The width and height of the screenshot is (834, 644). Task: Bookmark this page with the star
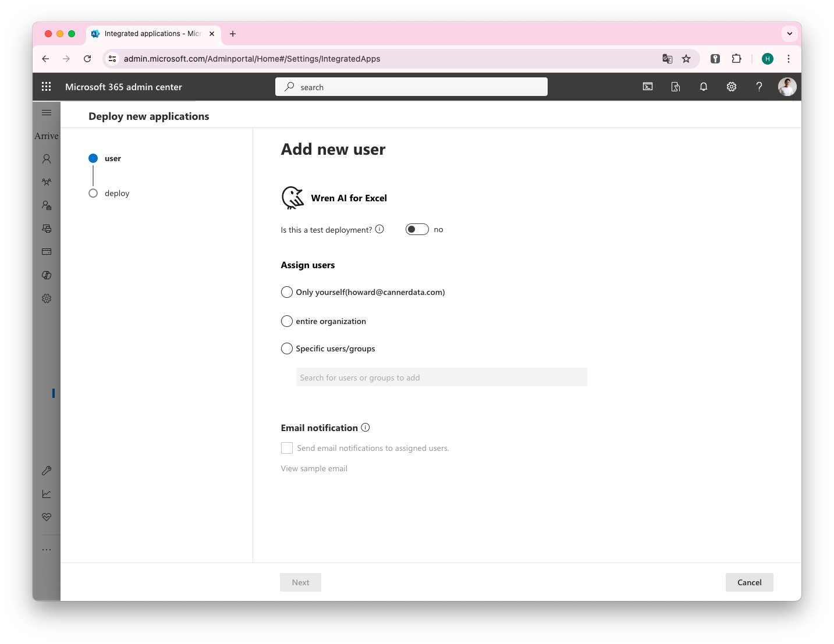click(686, 59)
